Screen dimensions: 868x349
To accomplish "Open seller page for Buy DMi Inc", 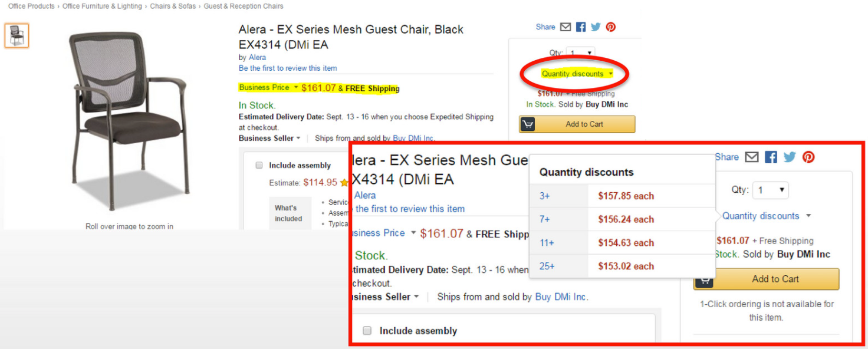I will pyautogui.click(x=413, y=138).
